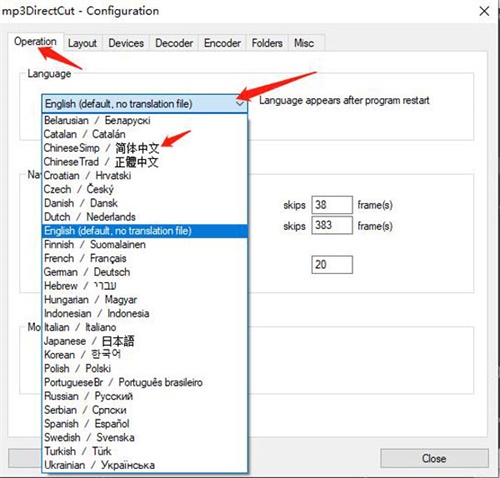Collapse the Language combo box arrow
The image size is (500, 478).
pos(240,104)
